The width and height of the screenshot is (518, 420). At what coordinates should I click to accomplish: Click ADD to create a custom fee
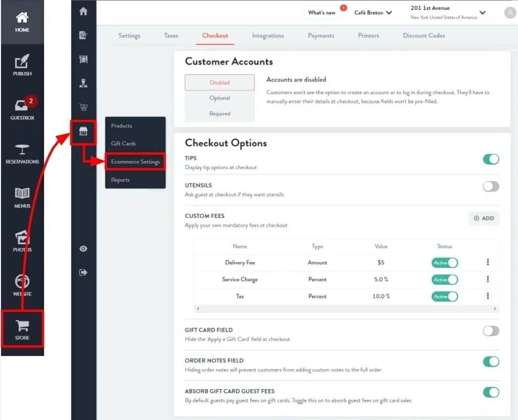[484, 218]
